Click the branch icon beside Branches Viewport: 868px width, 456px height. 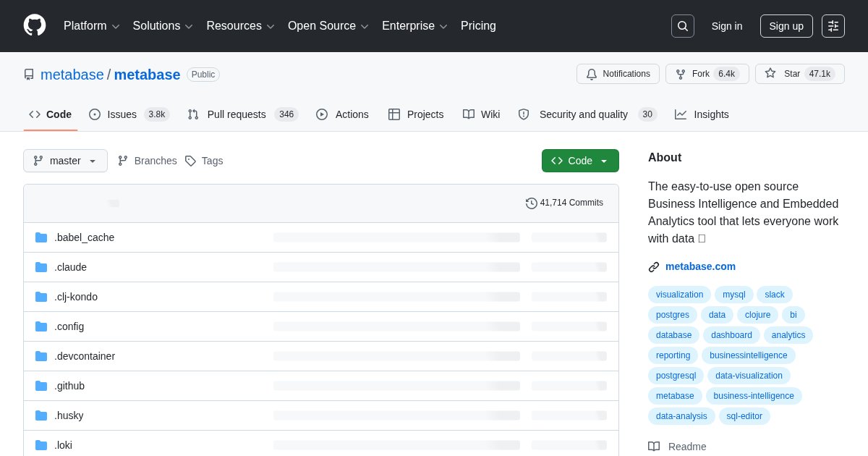123,161
